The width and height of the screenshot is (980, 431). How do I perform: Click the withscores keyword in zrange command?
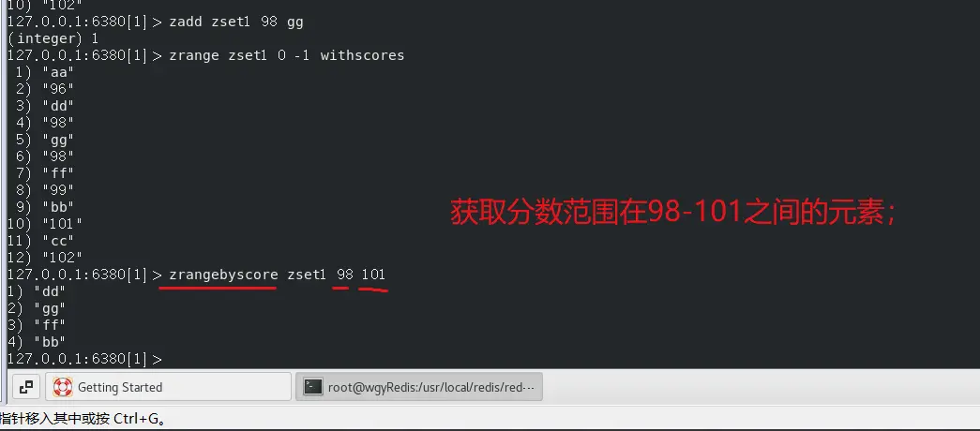point(363,55)
